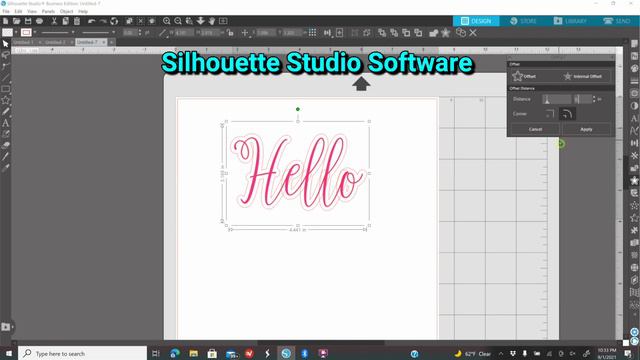Close the Untitled-7 document tab
The height and width of the screenshot is (360, 640).
click(104, 42)
